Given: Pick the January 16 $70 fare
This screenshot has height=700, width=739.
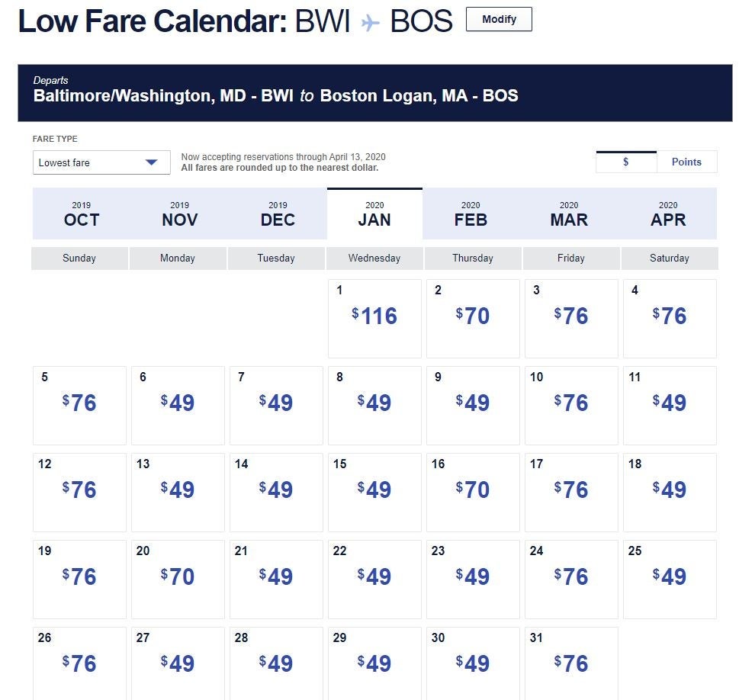Looking at the screenshot, I should pyautogui.click(x=473, y=493).
